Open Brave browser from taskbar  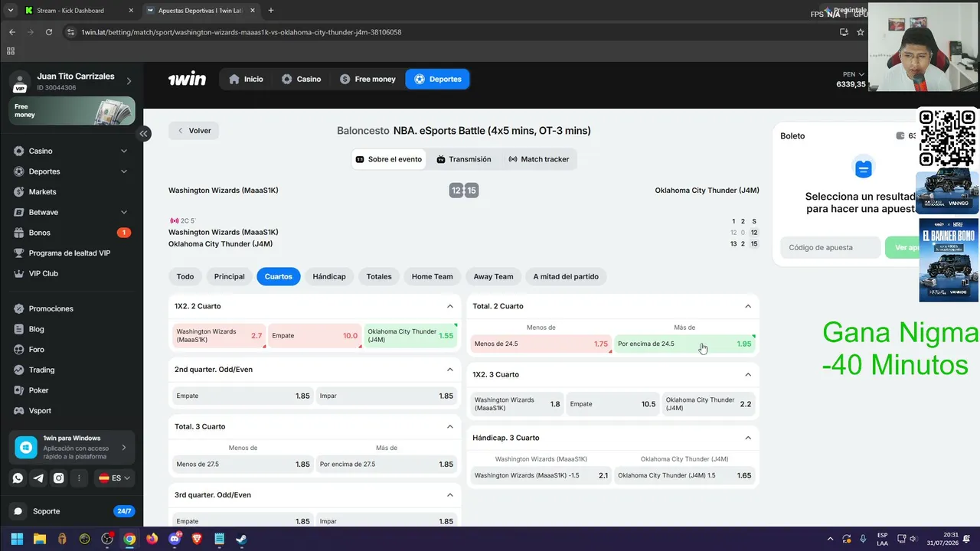pos(197,539)
